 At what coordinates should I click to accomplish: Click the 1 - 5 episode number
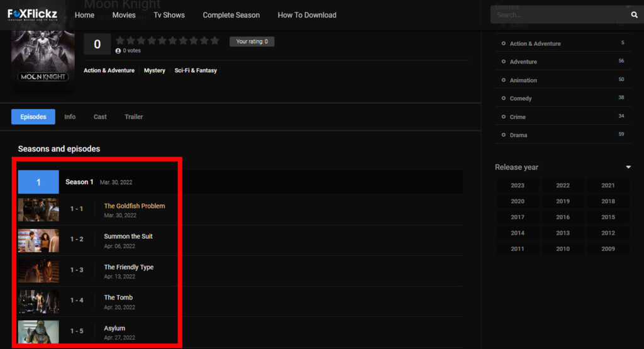77,331
